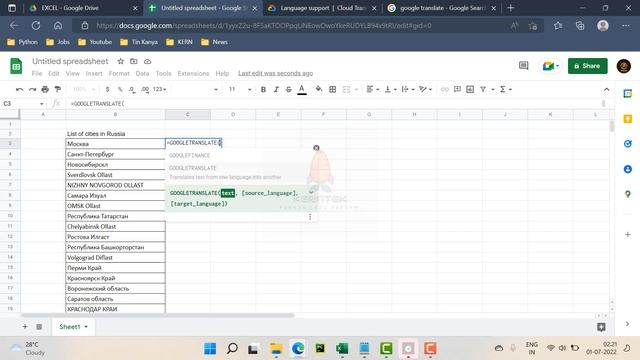This screenshot has height=360, width=640.
Task: Open the Edit menu
Action: pyautogui.click(x=53, y=73)
